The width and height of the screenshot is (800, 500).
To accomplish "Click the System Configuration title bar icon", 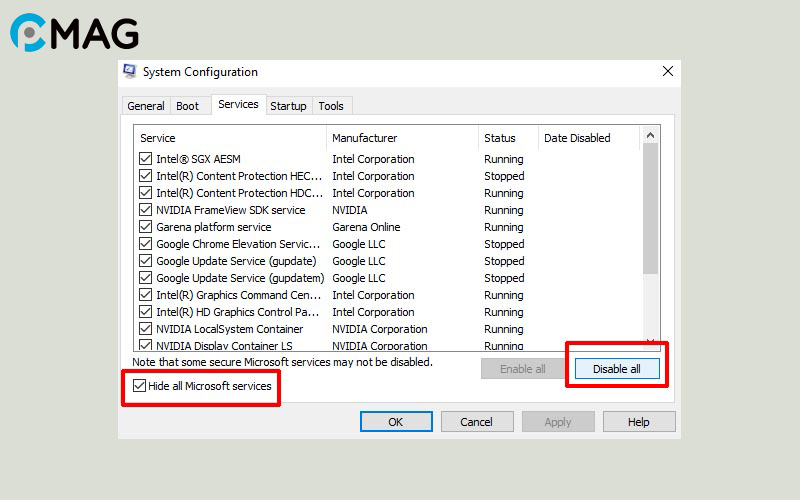I will [x=130, y=72].
